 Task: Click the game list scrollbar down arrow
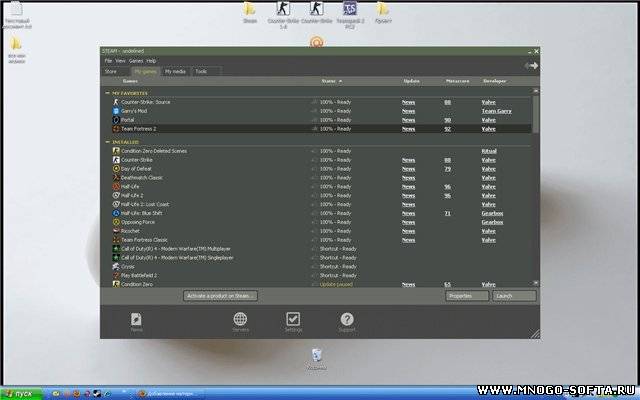point(536,283)
